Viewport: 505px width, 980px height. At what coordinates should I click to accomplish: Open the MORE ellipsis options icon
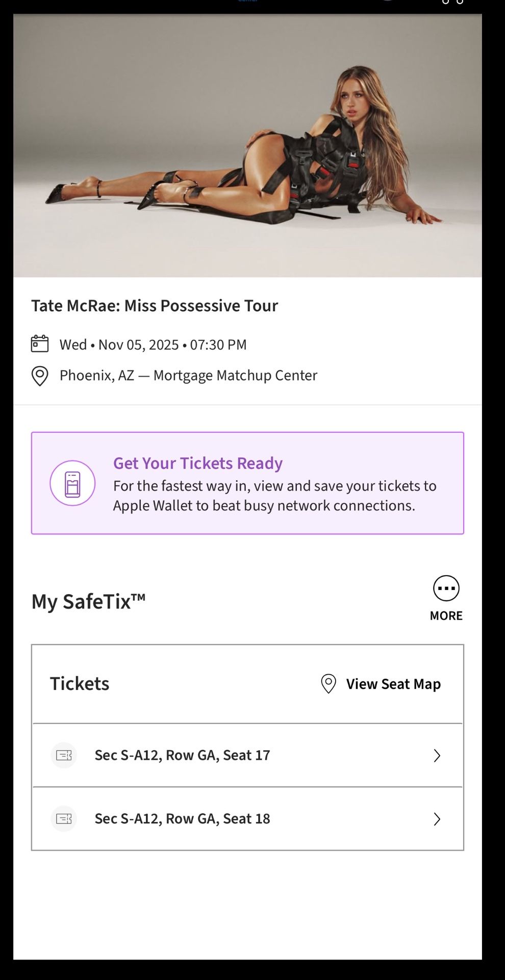pos(446,589)
